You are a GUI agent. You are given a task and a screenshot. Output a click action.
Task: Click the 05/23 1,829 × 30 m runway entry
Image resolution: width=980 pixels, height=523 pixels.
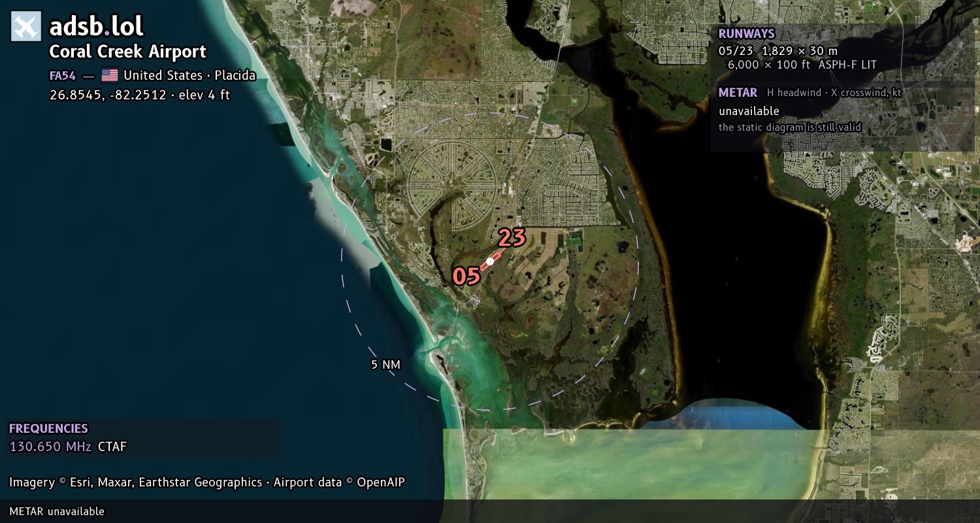click(x=778, y=50)
